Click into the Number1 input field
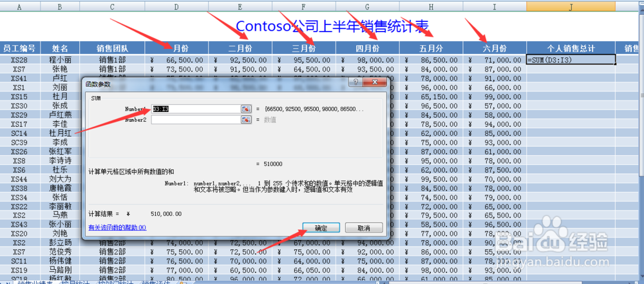 coord(196,109)
